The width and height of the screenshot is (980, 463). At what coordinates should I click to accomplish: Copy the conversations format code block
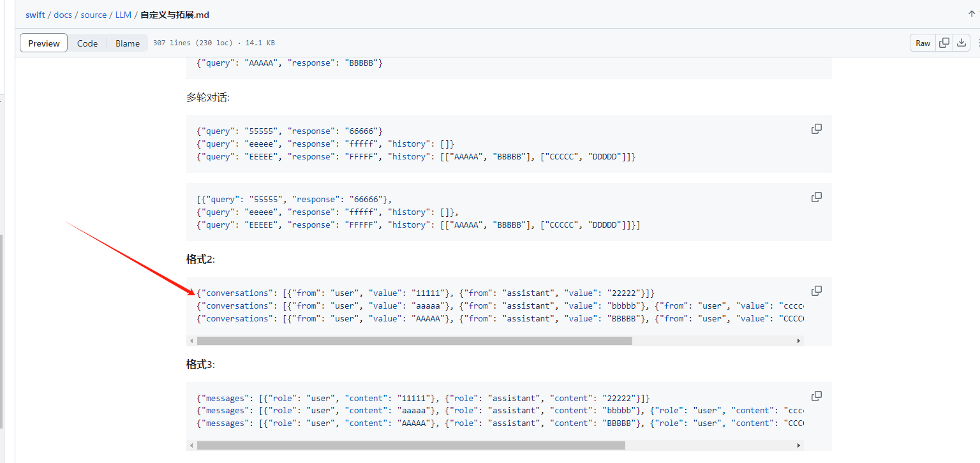816,291
